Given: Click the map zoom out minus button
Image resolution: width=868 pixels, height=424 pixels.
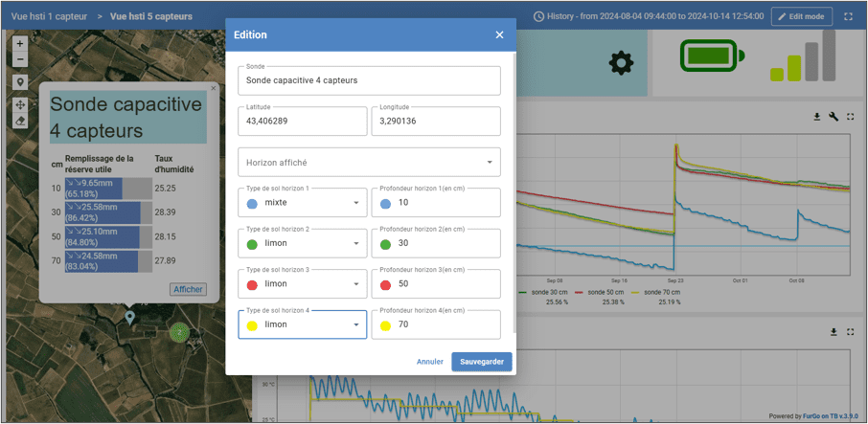Looking at the screenshot, I should [20, 59].
